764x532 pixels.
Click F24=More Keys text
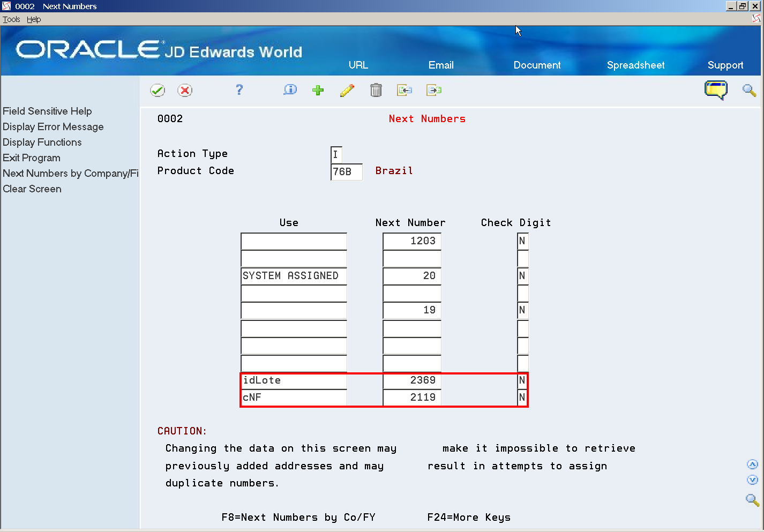(x=469, y=517)
